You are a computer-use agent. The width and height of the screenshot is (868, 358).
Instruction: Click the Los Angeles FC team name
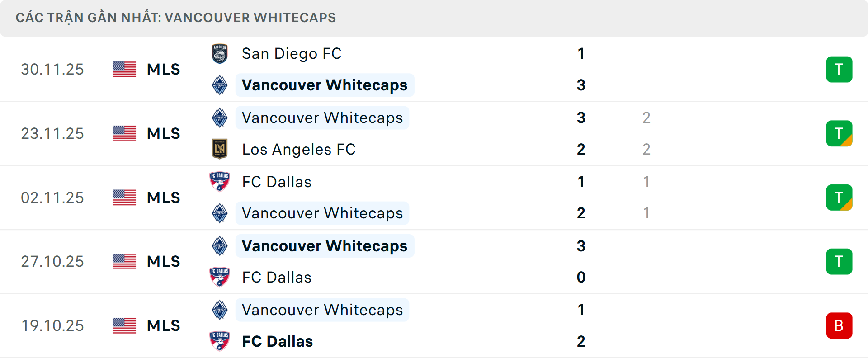(x=298, y=149)
